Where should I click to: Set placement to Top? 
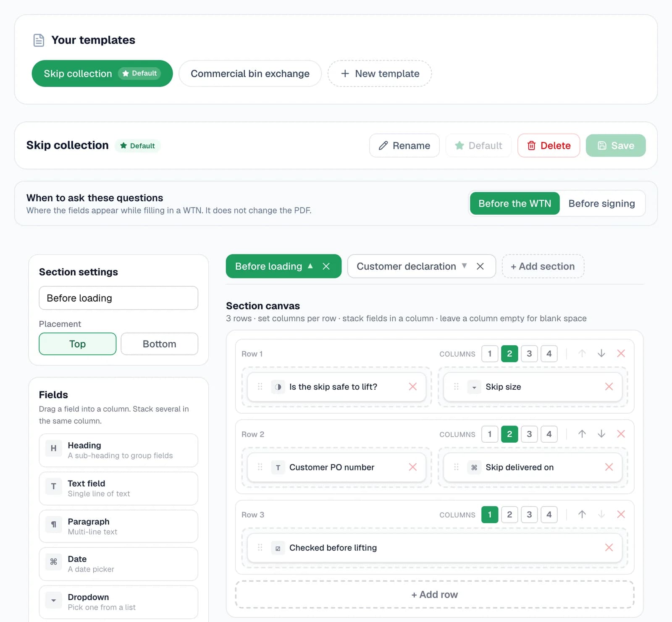click(x=77, y=344)
